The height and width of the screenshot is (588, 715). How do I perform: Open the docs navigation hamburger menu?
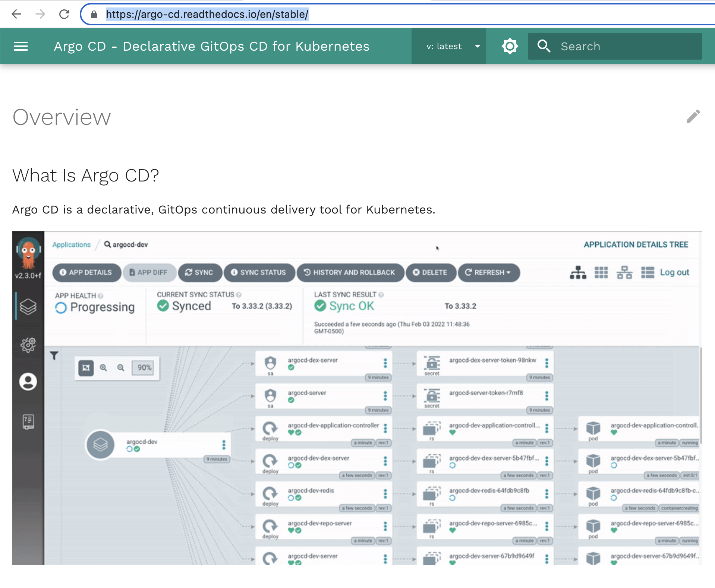point(21,46)
